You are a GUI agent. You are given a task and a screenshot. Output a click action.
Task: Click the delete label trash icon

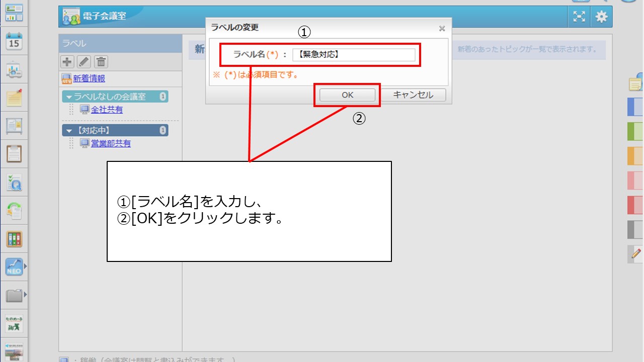pyautogui.click(x=101, y=62)
